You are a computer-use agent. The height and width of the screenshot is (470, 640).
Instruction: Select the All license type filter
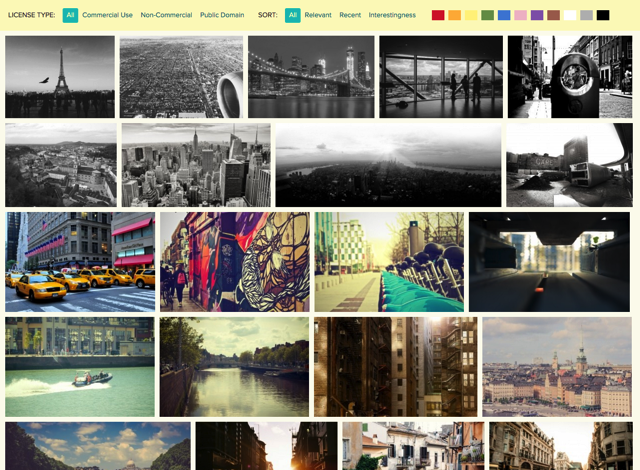pyautogui.click(x=70, y=15)
